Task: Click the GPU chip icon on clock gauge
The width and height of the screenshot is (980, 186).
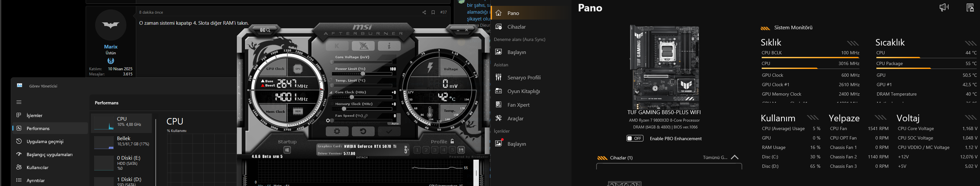Action: (x=298, y=69)
